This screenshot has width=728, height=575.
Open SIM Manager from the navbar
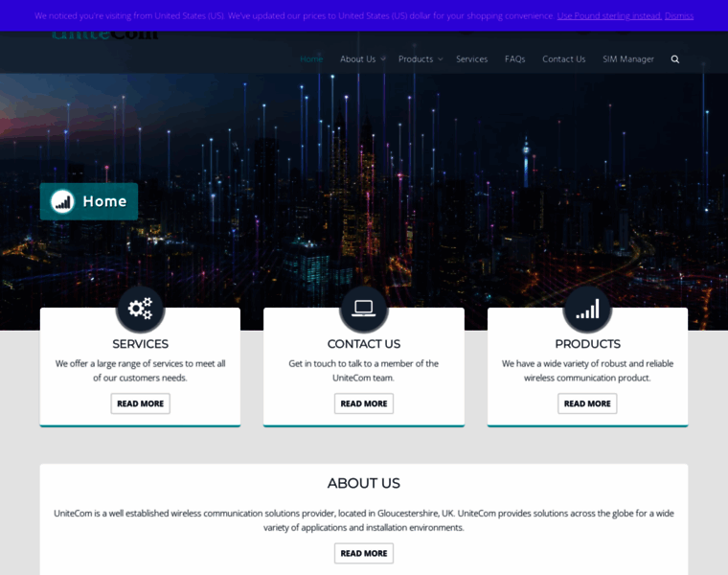point(628,59)
